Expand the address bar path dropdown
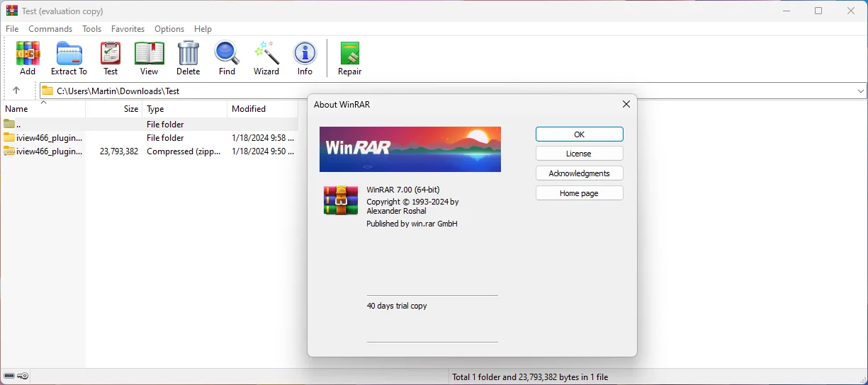868x385 pixels. (861, 91)
